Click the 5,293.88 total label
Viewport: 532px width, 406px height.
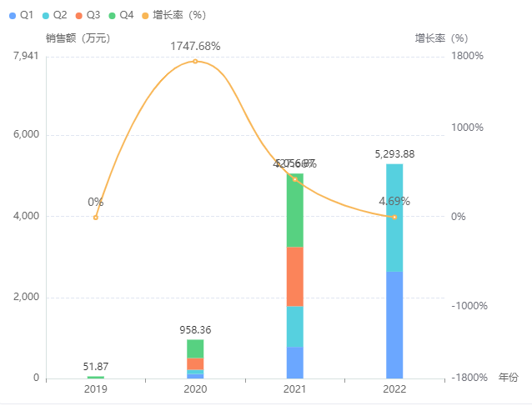coord(394,154)
